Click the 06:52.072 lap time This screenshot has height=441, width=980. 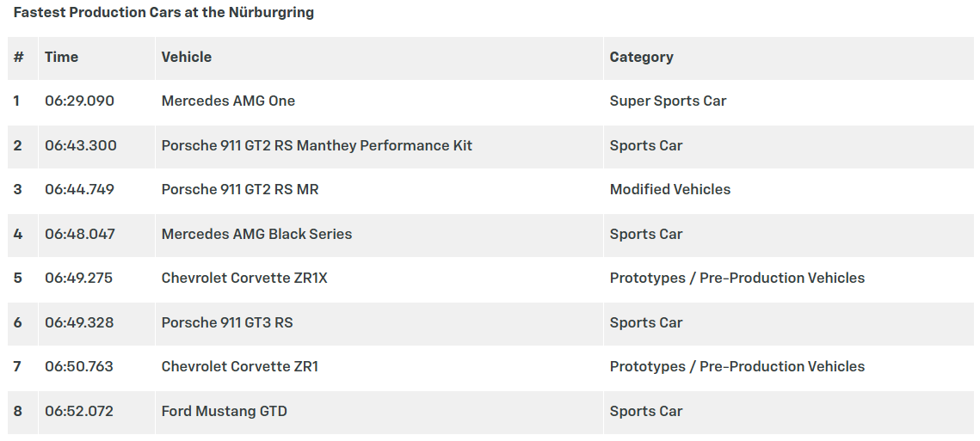79,412
